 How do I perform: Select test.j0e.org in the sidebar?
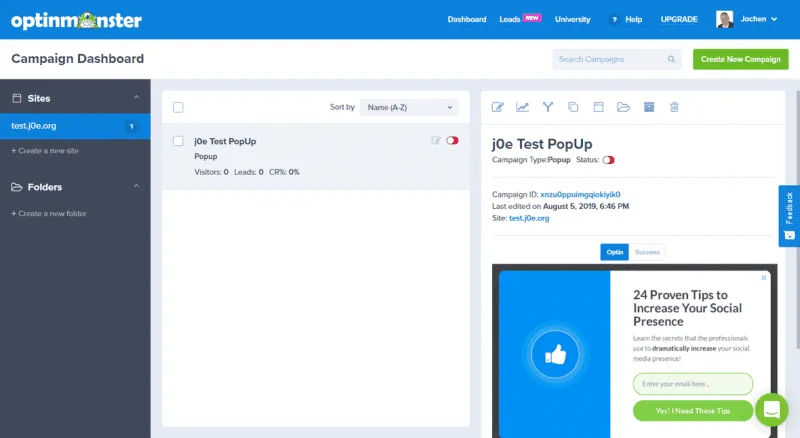pyautogui.click(x=75, y=126)
